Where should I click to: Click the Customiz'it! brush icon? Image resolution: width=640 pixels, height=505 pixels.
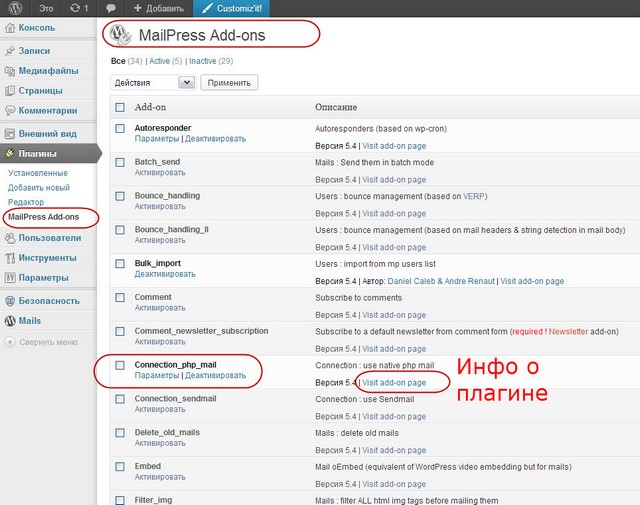(x=207, y=8)
